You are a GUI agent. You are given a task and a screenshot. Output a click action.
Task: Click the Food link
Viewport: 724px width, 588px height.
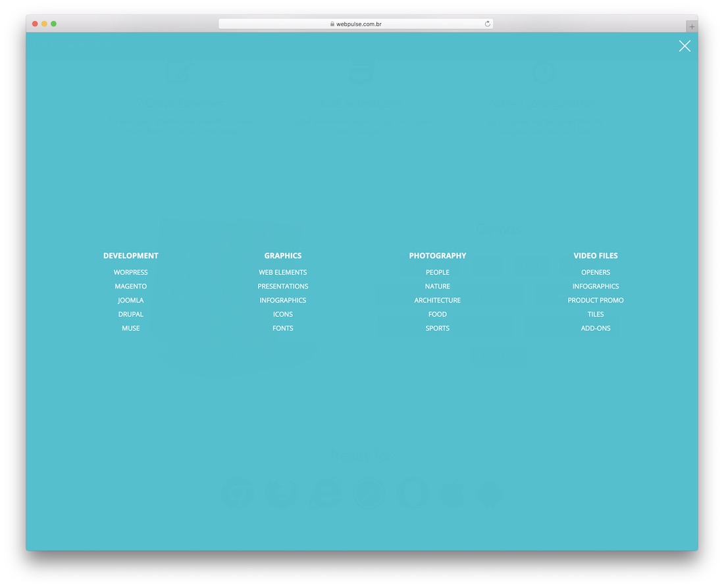click(437, 314)
